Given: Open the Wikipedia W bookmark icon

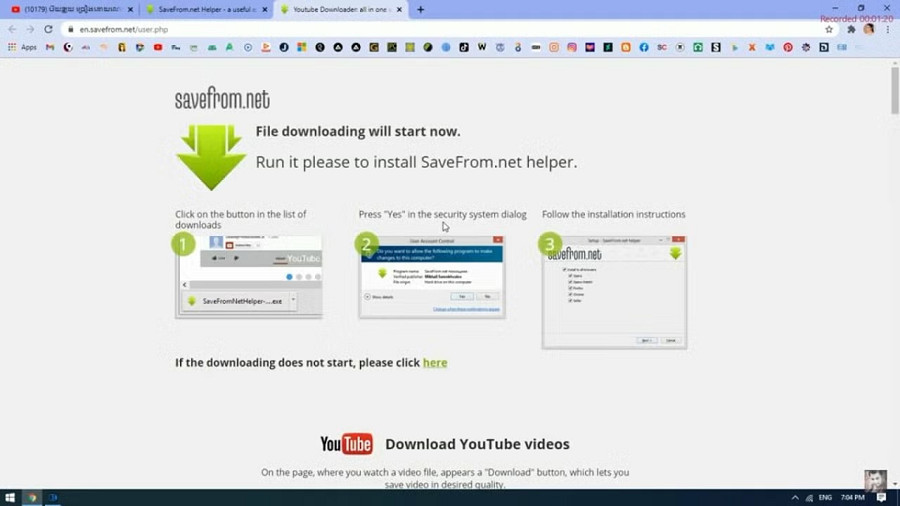Looking at the screenshot, I should tap(482, 47).
